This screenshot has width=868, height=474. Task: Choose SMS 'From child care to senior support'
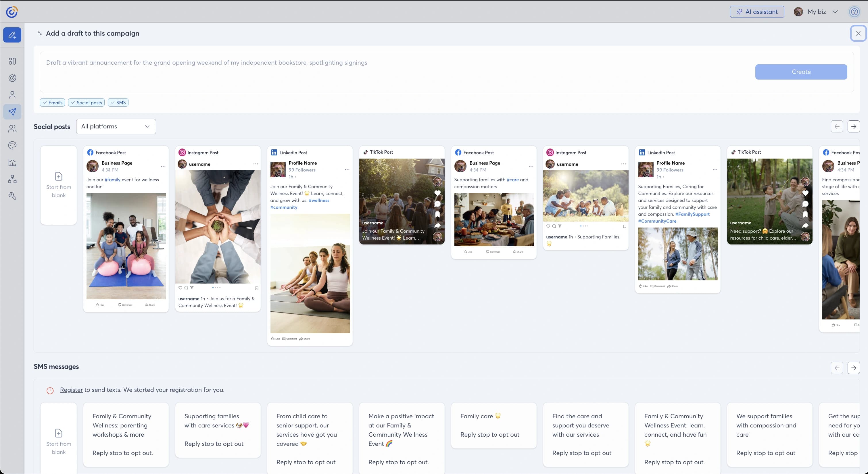click(x=310, y=439)
